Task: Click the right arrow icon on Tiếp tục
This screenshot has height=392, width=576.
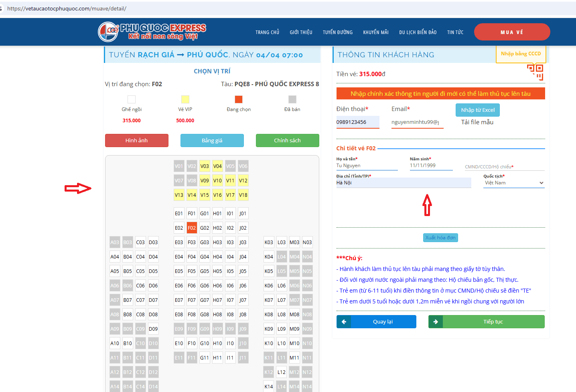Action: [436, 322]
